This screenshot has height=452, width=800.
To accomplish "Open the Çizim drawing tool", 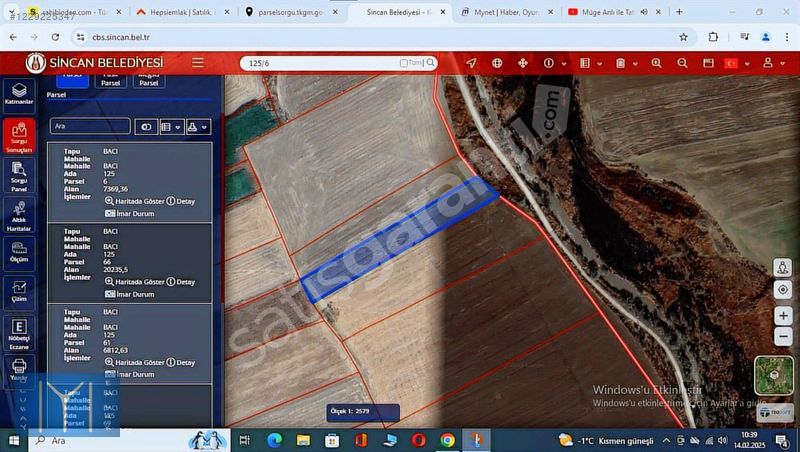I will click(x=19, y=290).
